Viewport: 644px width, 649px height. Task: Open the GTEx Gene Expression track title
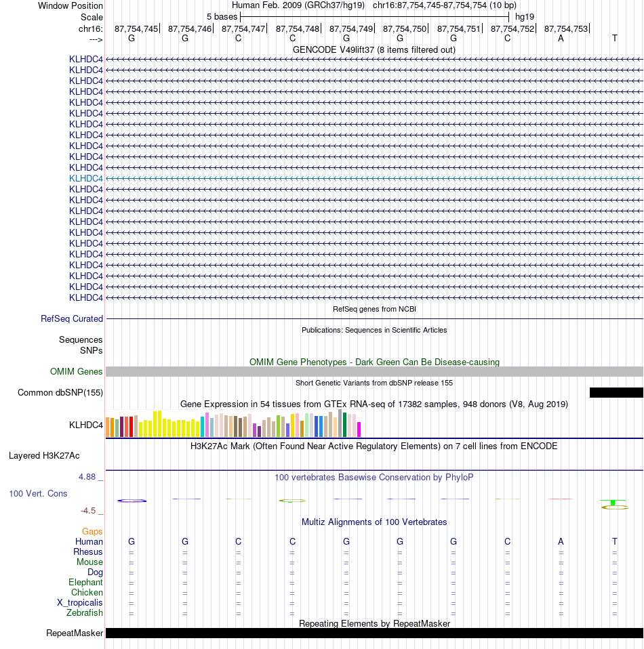click(x=374, y=404)
